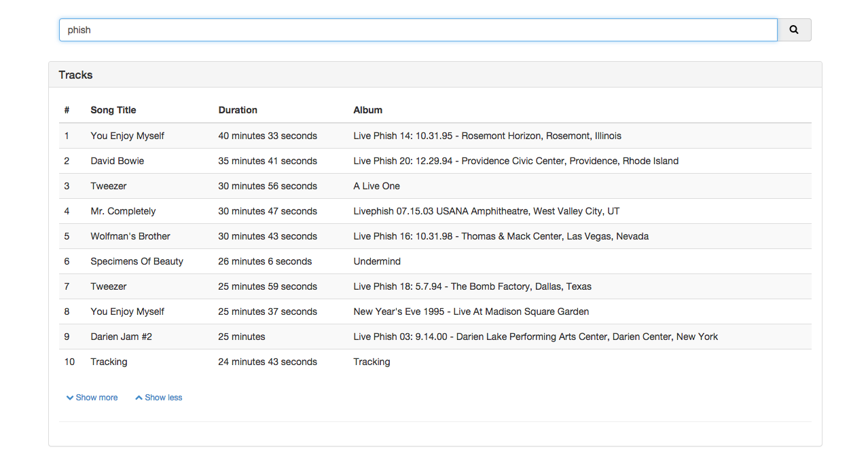Click duration "25 minutes 37 seconds"

268,311
